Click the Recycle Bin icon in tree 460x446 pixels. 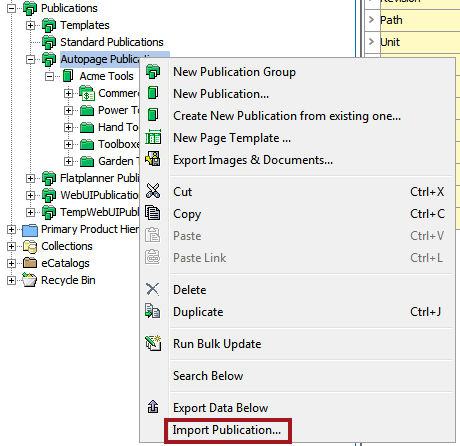tap(29, 280)
